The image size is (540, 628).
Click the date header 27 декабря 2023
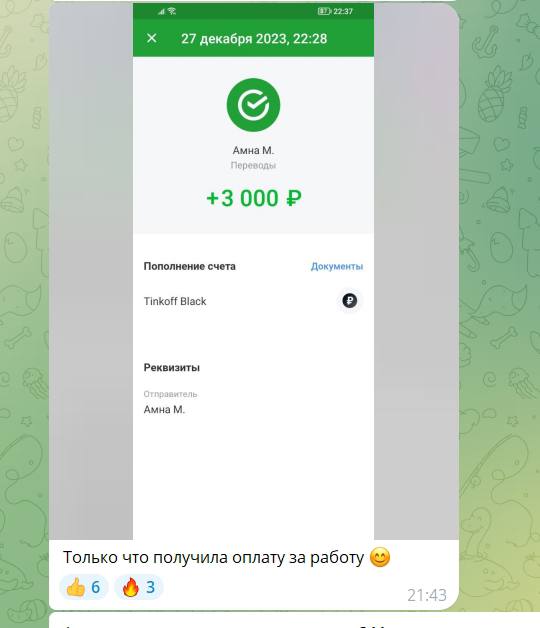[254, 39]
